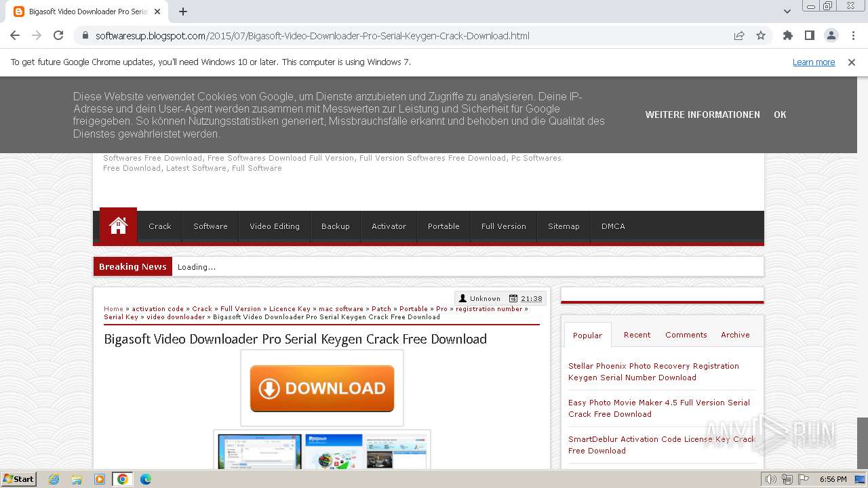The height and width of the screenshot is (488, 868).
Task: Open the Windows Start button
Action: tap(19, 479)
